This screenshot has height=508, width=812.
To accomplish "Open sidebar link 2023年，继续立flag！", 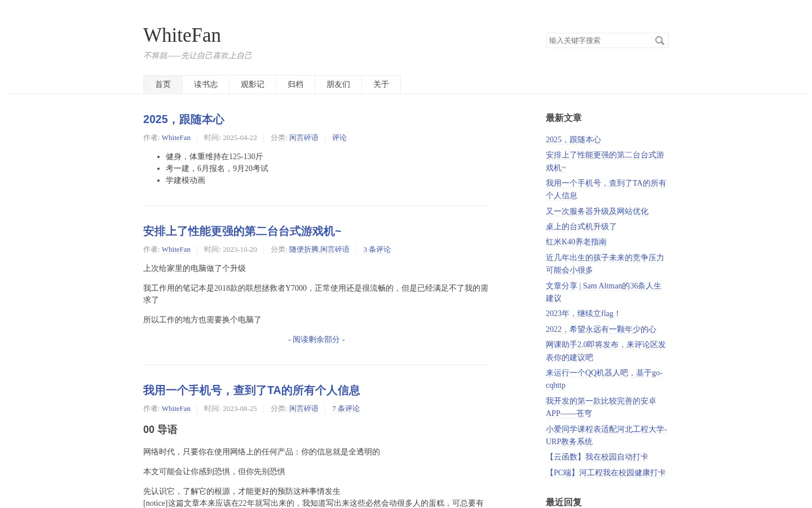I will (x=584, y=313).
